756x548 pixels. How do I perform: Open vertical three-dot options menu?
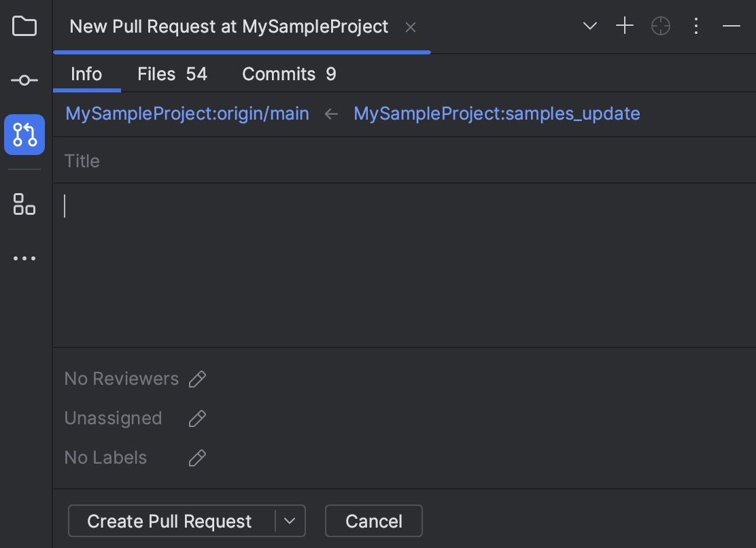695,27
